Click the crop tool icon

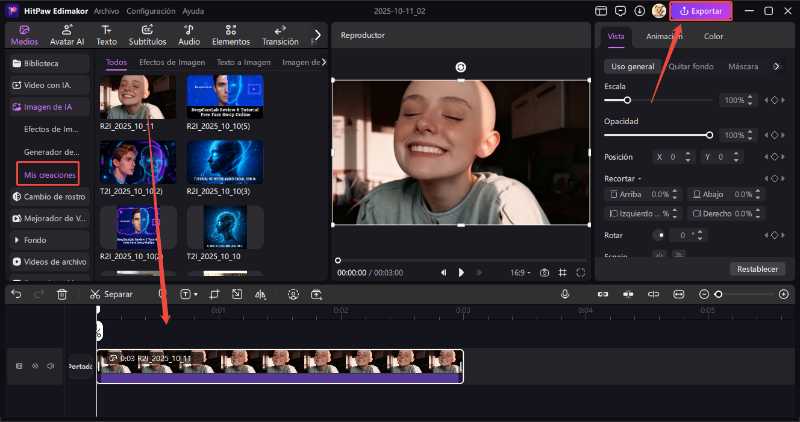(x=212, y=294)
